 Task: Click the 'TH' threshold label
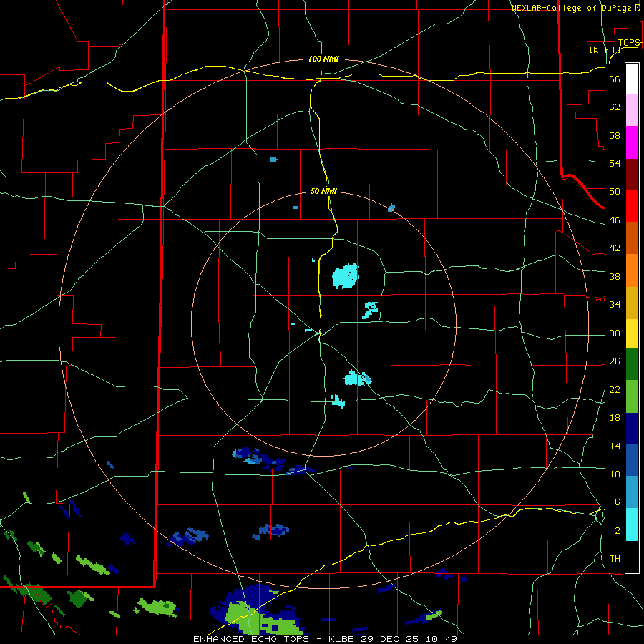[615, 559]
